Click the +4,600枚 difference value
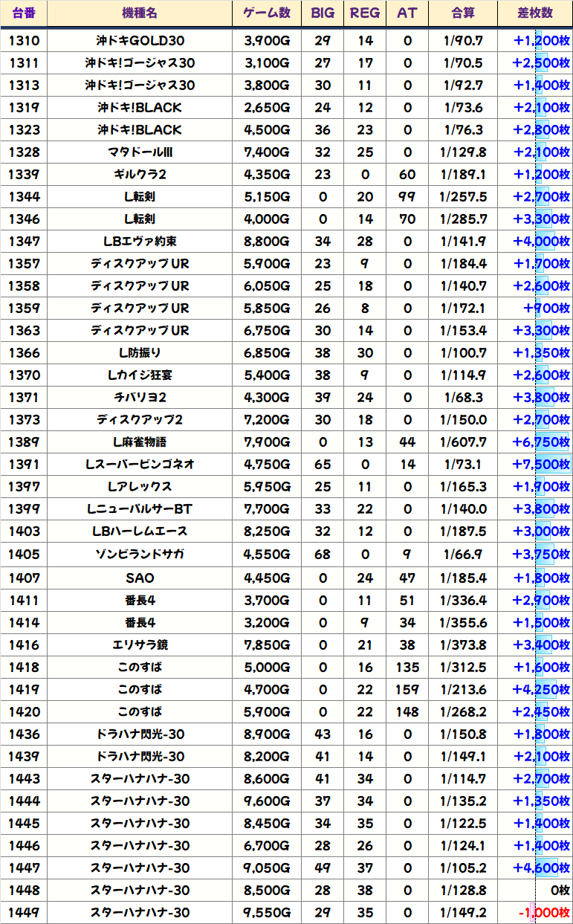Screen dimensions: 573x924 [541, 868]
